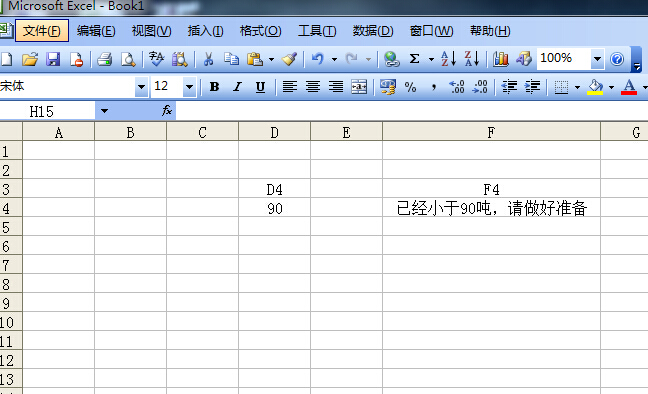Open the 格式(O) menu

pyautogui.click(x=260, y=31)
